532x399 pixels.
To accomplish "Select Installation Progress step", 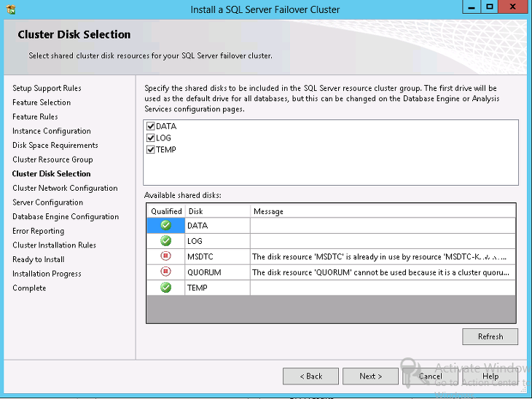I will tap(47, 274).
